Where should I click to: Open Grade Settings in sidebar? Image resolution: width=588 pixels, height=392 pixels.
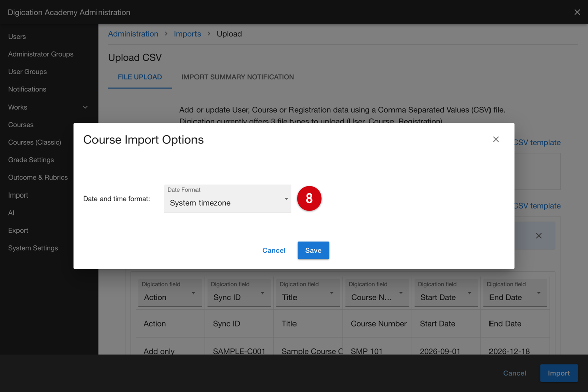pyautogui.click(x=31, y=160)
